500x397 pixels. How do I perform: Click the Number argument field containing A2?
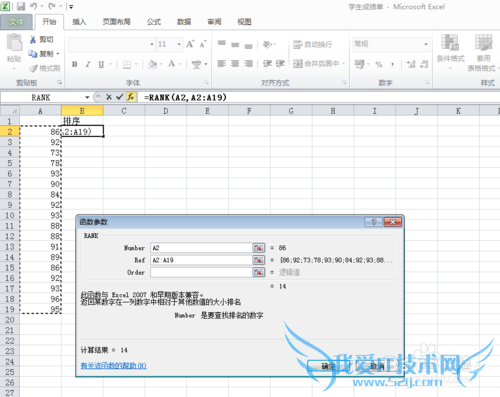[x=201, y=248]
